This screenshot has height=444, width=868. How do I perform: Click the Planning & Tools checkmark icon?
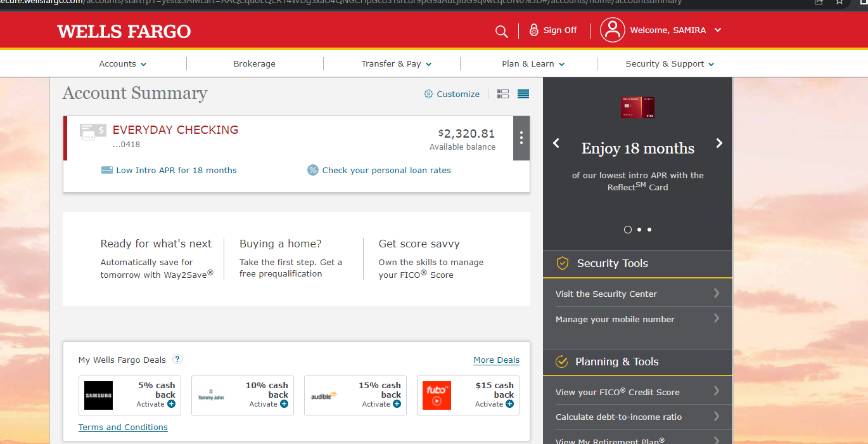pyautogui.click(x=561, y=362)
